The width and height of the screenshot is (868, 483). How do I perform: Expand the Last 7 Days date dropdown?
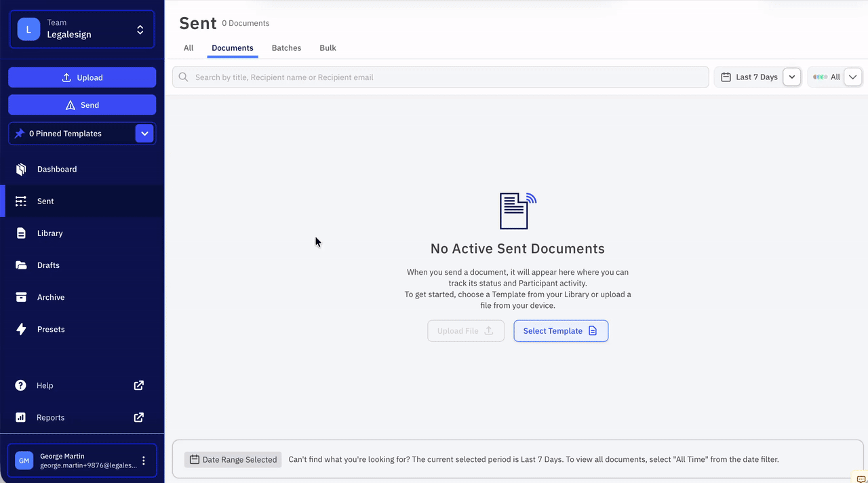click(791, 77)
